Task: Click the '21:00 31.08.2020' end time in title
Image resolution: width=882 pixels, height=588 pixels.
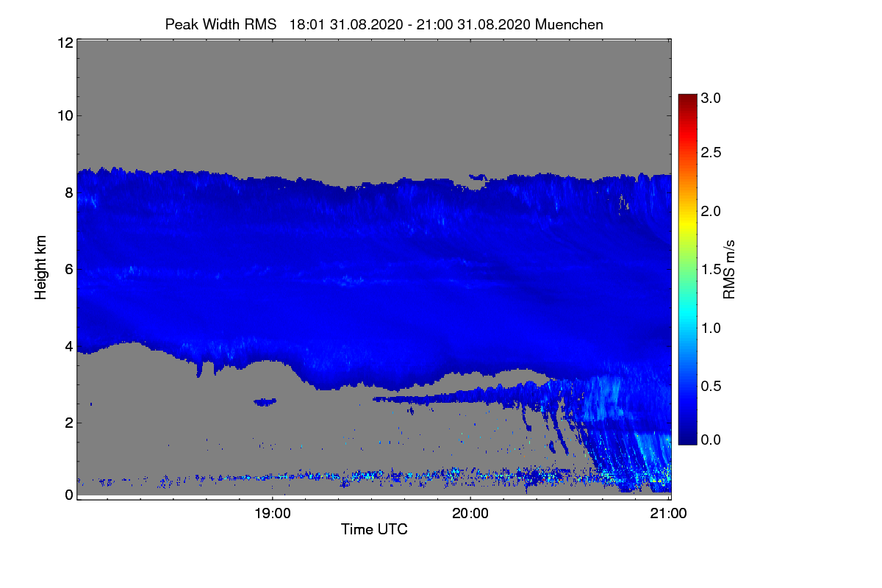Action: 473,24
